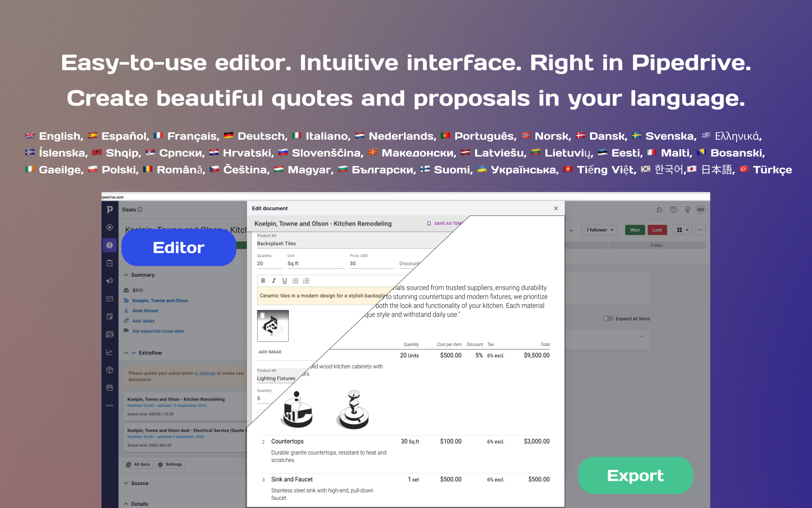The height and width of the screenshot is (508, 812).
Task: Collapse the Extraflow section
Action: 126,353
